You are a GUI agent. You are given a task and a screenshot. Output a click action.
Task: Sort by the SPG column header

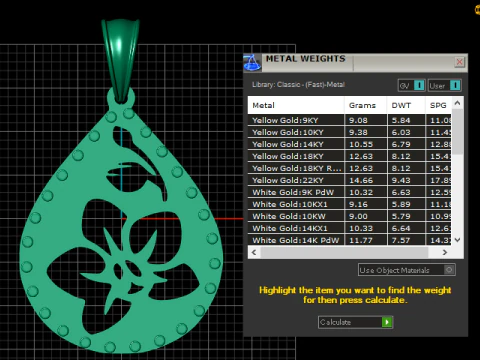(x=438, y=105)
